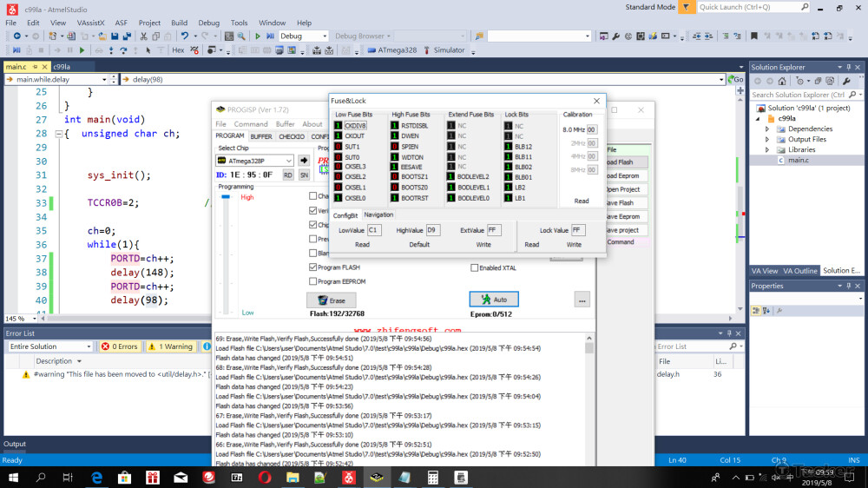Open the Debug configuration dropdown
The width and height of the screenshot is (868, 488).
pos(303,36)
